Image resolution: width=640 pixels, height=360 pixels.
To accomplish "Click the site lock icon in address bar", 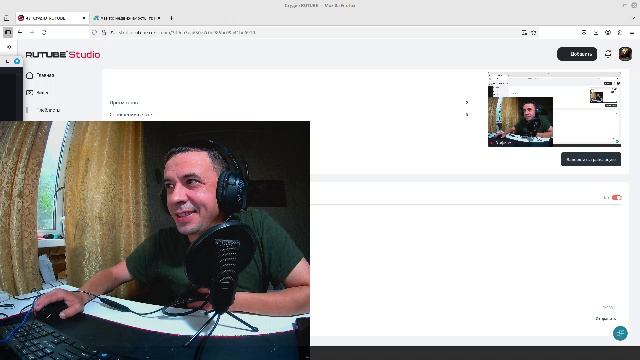I will (104, 32).
